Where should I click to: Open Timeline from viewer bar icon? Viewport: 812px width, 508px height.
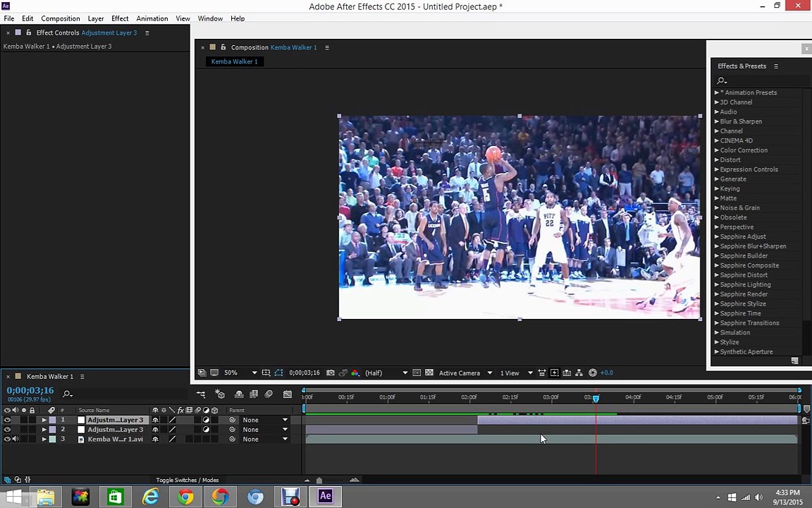point(567,373)
